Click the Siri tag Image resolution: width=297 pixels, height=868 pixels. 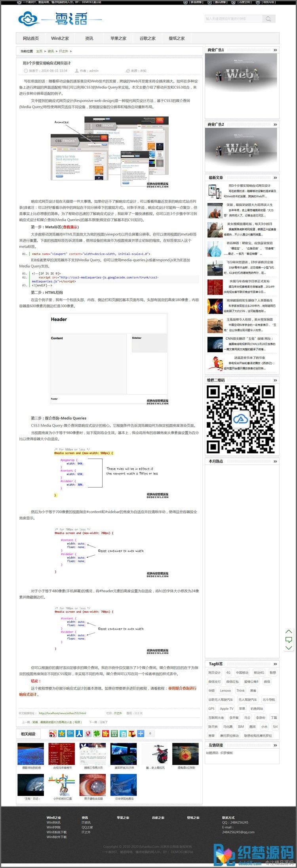[x=275, y=727]
